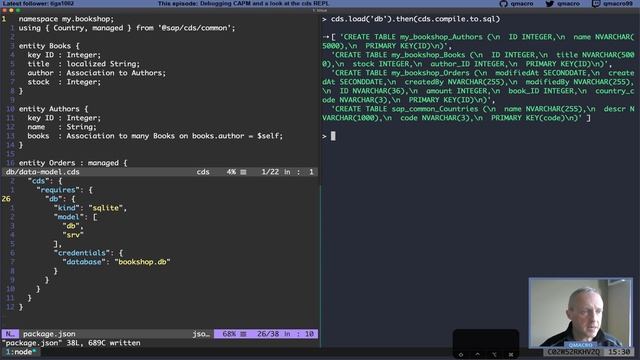Click the line-count glyph in data-model.cds status bar
The width and height of the screenshot is (640, 360).
[243, 172]
